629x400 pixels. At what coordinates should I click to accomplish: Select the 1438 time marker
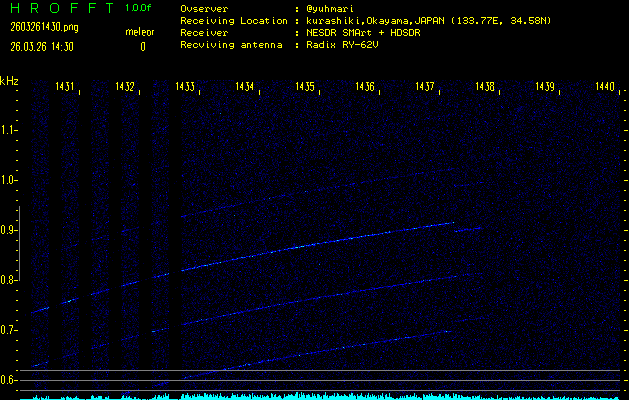click(485, 88)
